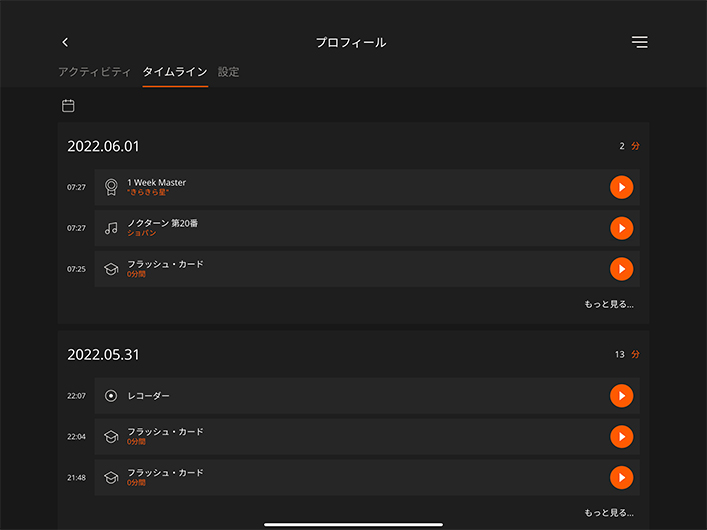This screenshot has width=707, height=530.
Task: Switch to the 設定 tab
Action: (228, 72)
